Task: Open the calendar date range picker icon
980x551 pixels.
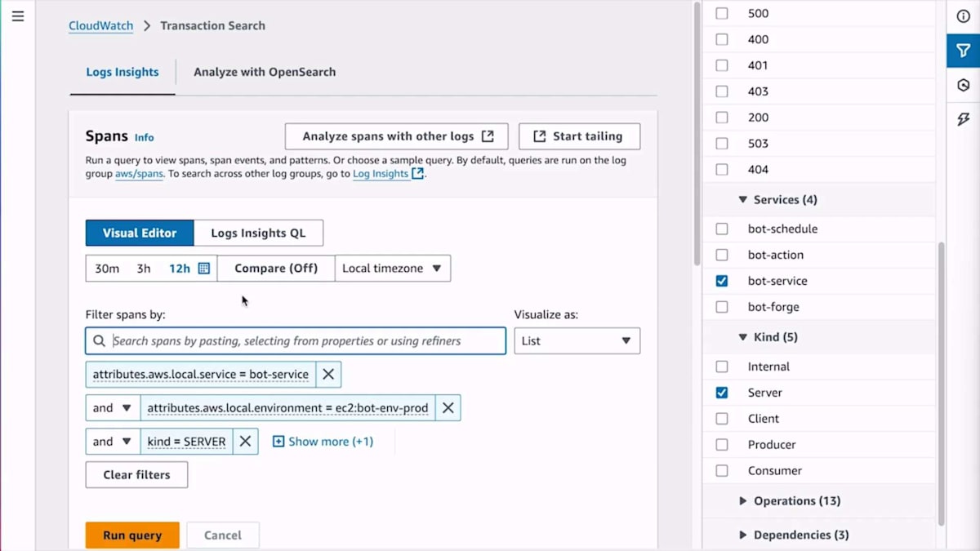Action: [x=204, y=269]
